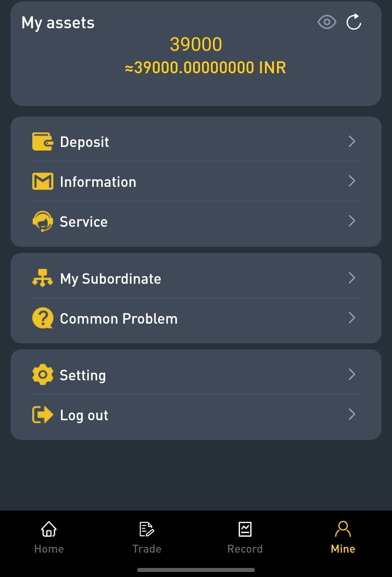Open the Common Problem label
Image resolution: width=392 pixels, height=577 pixels.
pyautogui.click(x=119, y=319)
